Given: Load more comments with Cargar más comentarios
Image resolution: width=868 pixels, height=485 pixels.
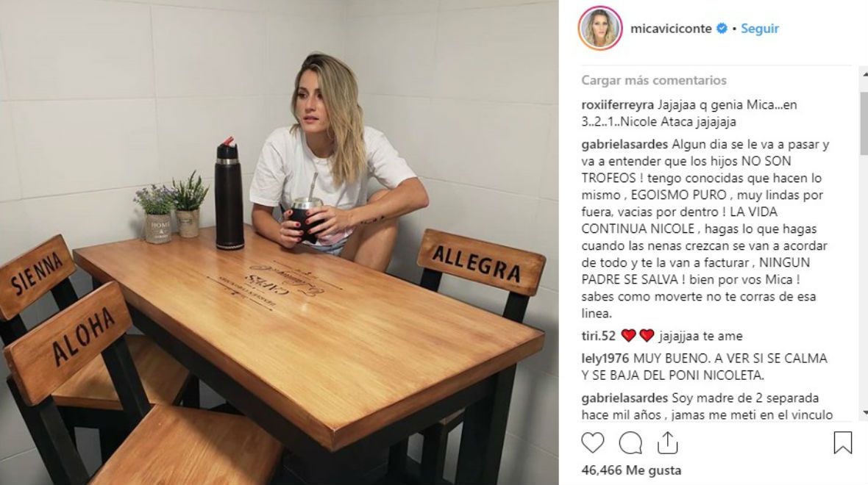Looking at the screenshot, I should tap(654, 80).
